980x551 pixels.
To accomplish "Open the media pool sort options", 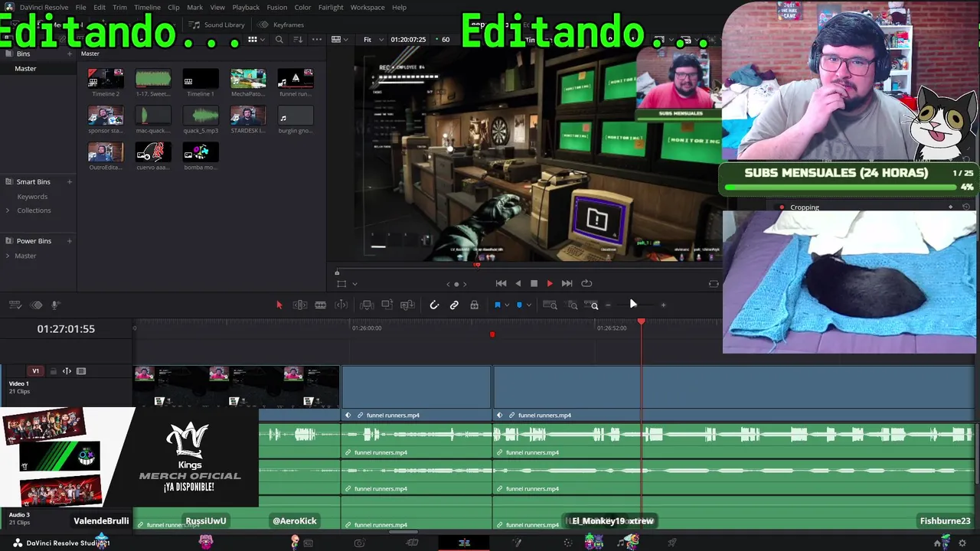I will tap(299, 40).
